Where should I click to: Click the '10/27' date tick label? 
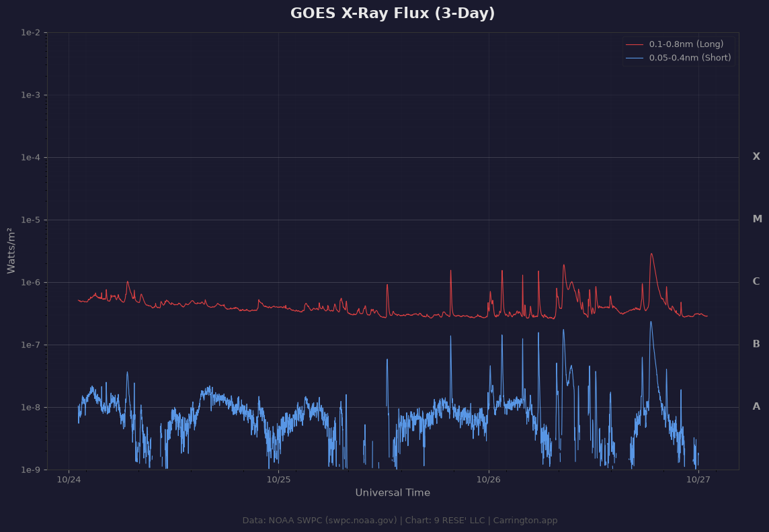coord(698,480)
